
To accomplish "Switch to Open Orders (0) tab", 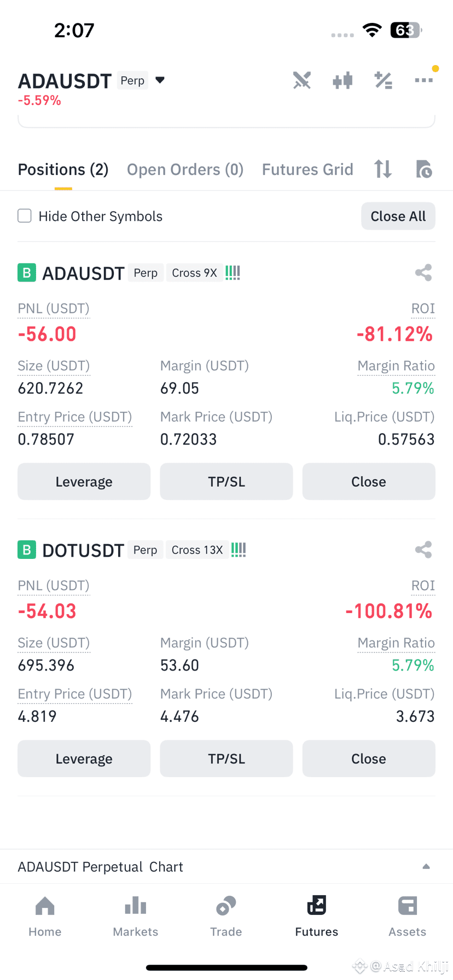I will click(x=185, y=170).
